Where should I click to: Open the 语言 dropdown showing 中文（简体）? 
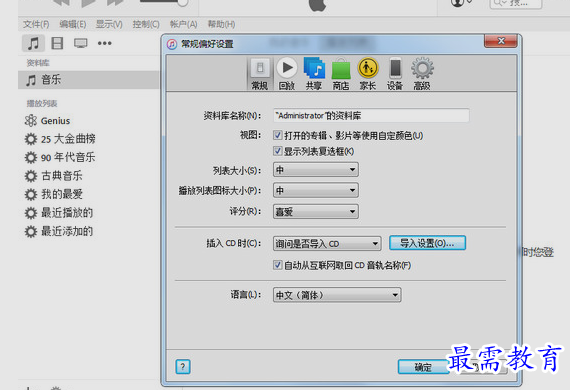point(337,295)
